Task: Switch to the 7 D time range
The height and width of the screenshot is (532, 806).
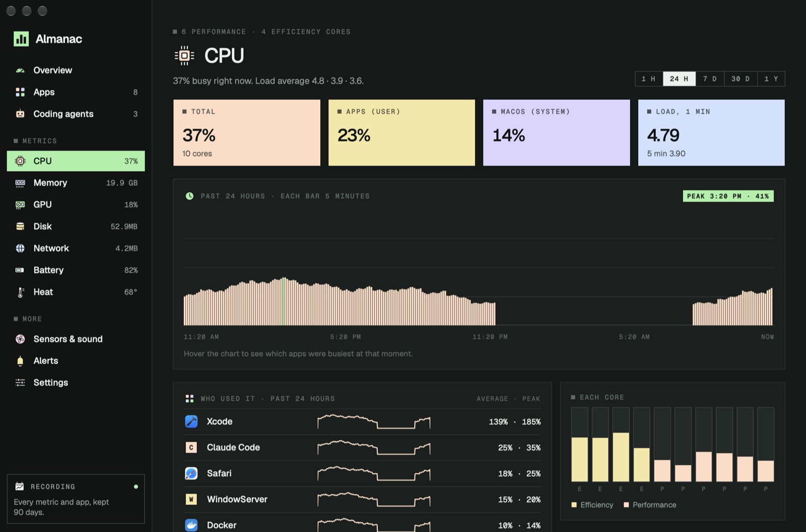Action: [x=710, y=79]
